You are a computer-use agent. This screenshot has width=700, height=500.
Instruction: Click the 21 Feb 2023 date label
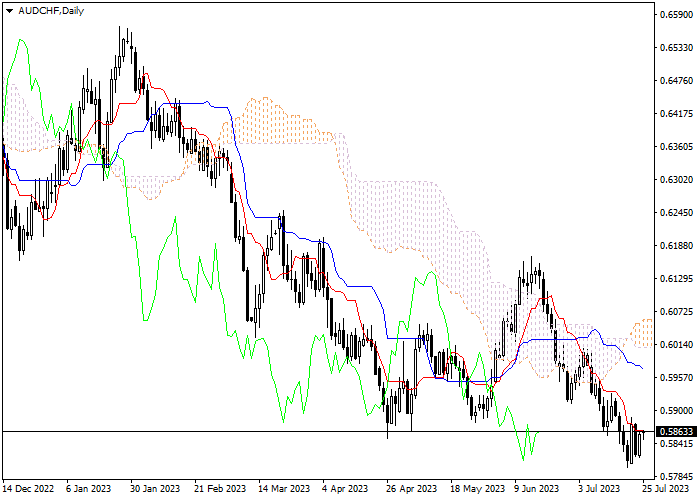(x=220, y=489)
